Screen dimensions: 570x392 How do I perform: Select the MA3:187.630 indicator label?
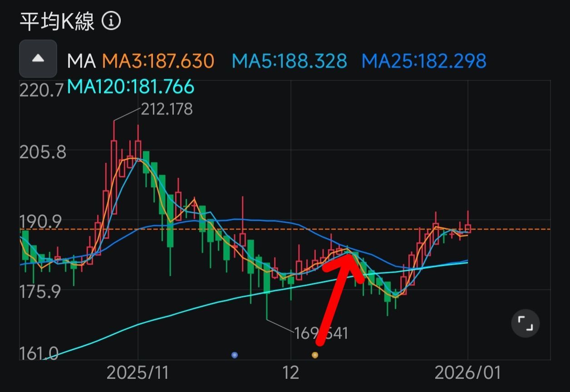click(x=157, y=61)
